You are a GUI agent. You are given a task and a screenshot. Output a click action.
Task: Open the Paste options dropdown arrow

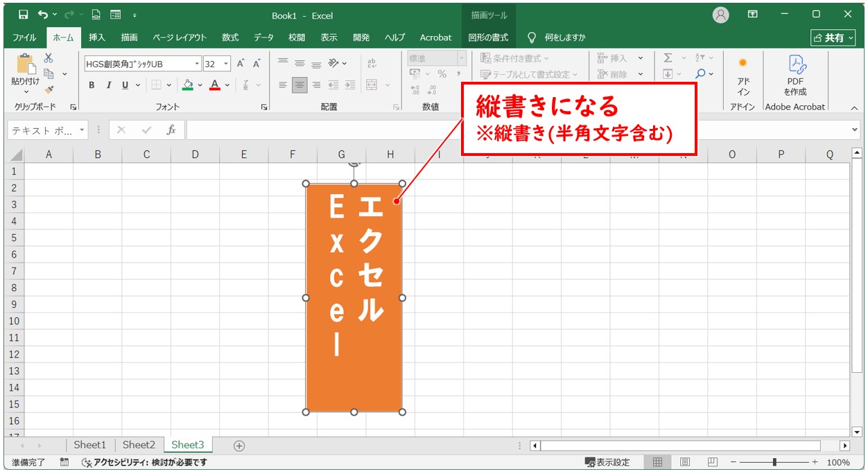(26, 91)
